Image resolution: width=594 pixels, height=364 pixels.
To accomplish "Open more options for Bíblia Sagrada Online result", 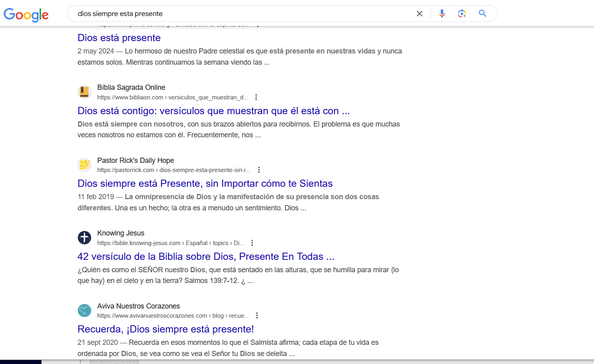I will point(256,97).
